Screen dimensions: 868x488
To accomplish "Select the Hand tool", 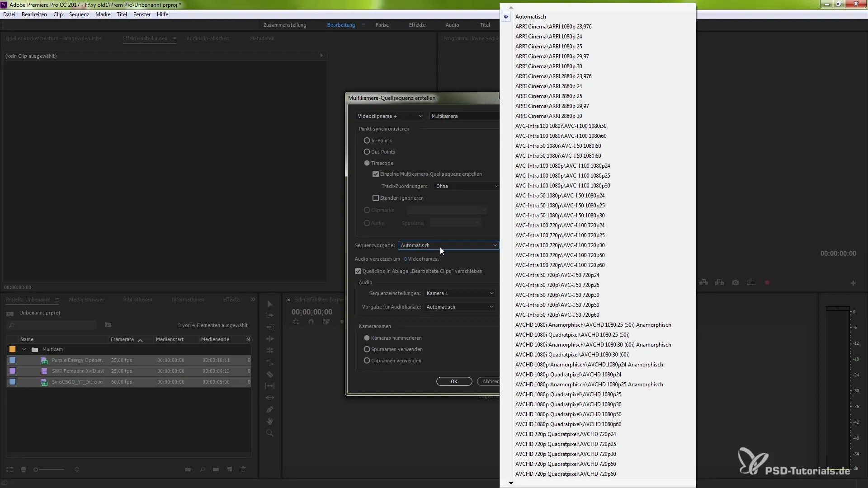I will (x=270, y=421).
